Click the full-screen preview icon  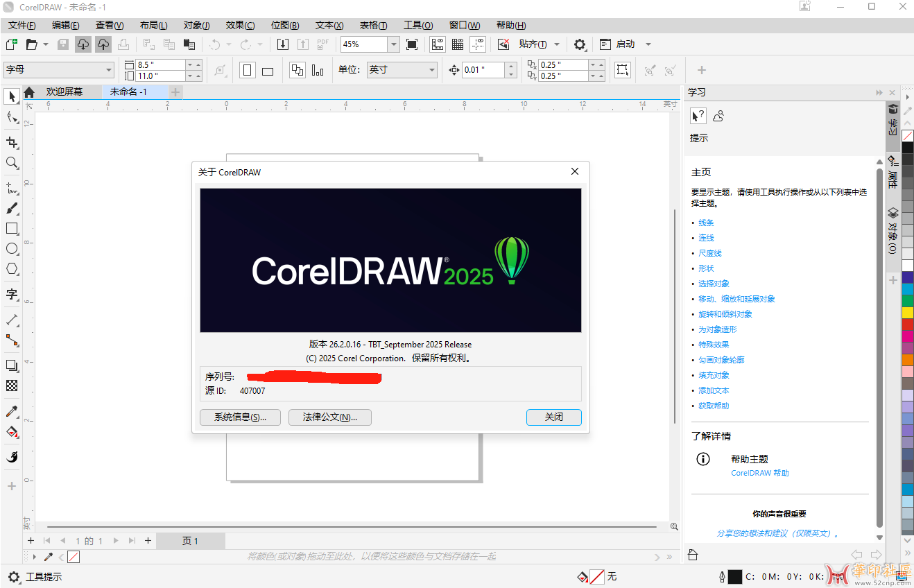pos(412,44)
